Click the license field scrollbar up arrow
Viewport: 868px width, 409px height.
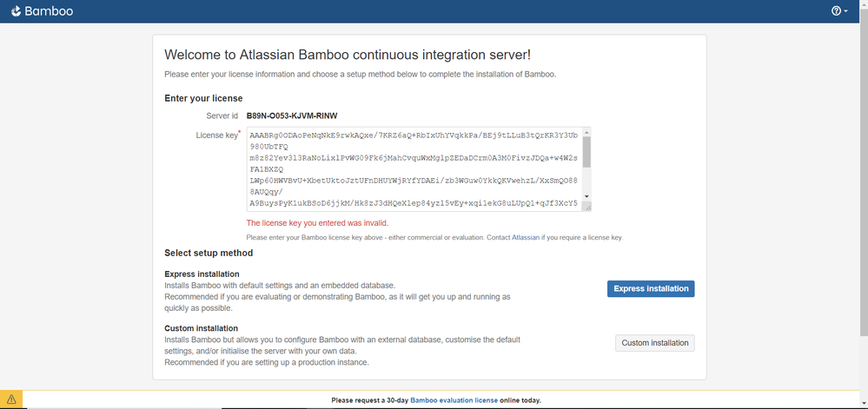(586, 132)
